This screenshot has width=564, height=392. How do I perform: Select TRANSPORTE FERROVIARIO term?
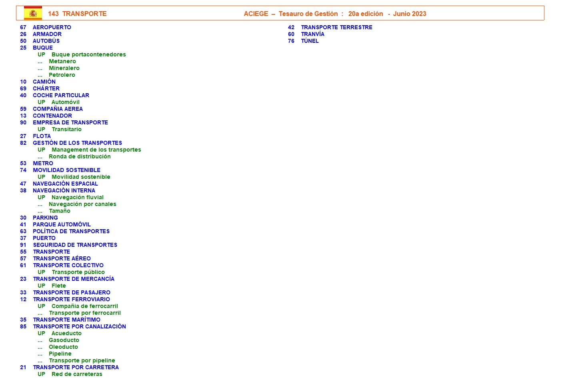click(x=72, y=299)
